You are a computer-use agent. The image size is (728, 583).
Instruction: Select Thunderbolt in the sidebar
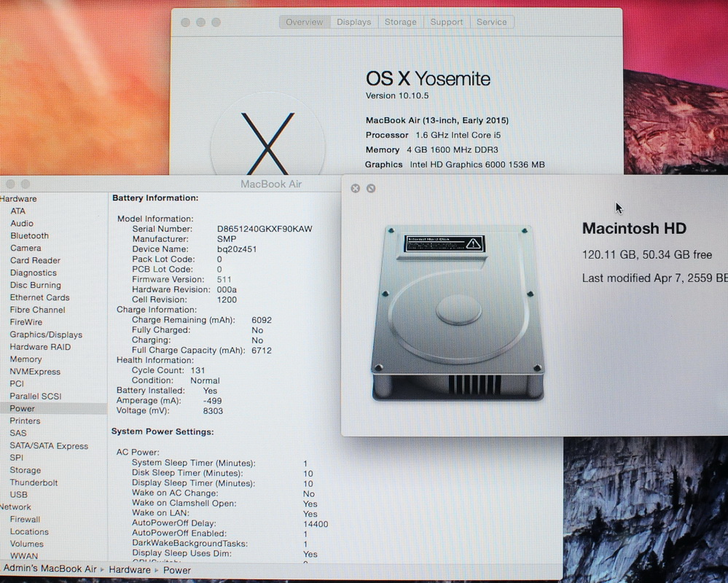[34, 482]
